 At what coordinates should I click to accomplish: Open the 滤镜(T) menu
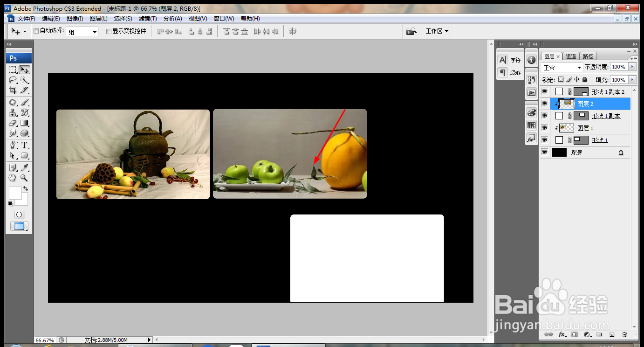pos(148,19)
